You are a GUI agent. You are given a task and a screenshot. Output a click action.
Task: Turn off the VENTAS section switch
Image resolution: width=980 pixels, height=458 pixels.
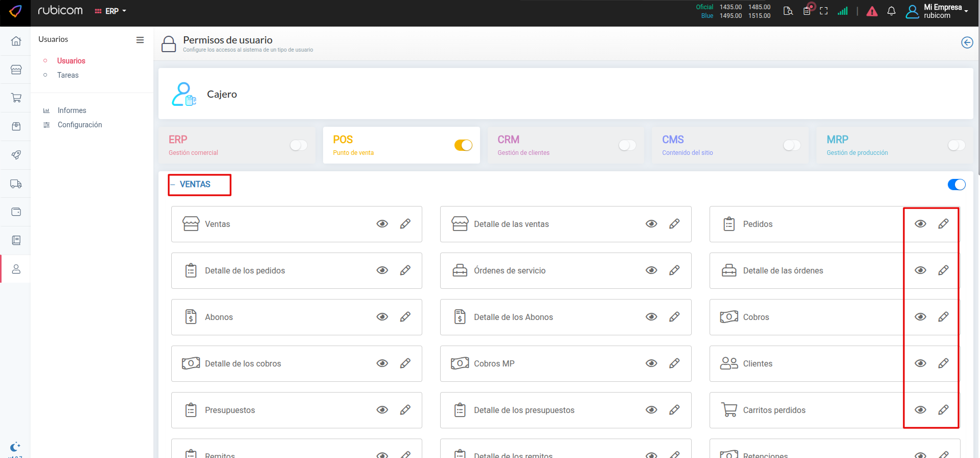[956, 185]
